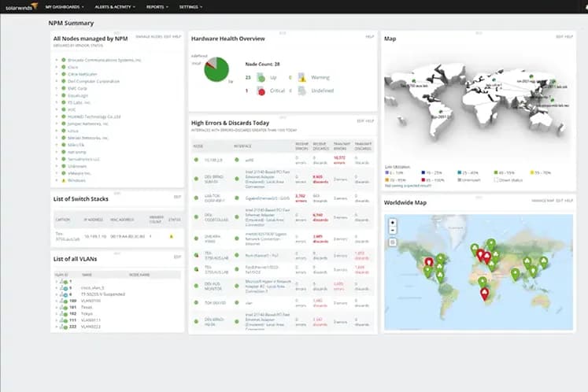Expand VLAN 102 Tokyo row
Viewport: 588px width, 392px height.
[x=57, y=313]
